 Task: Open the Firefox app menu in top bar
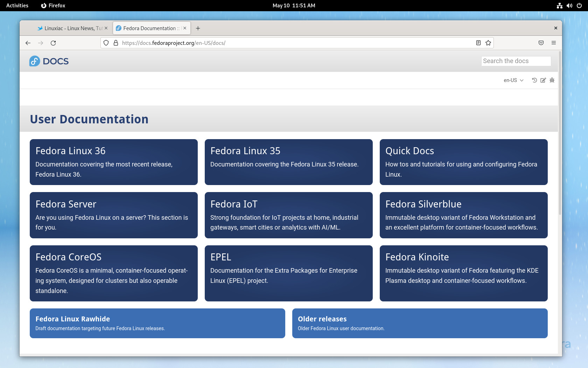(53, 6)
